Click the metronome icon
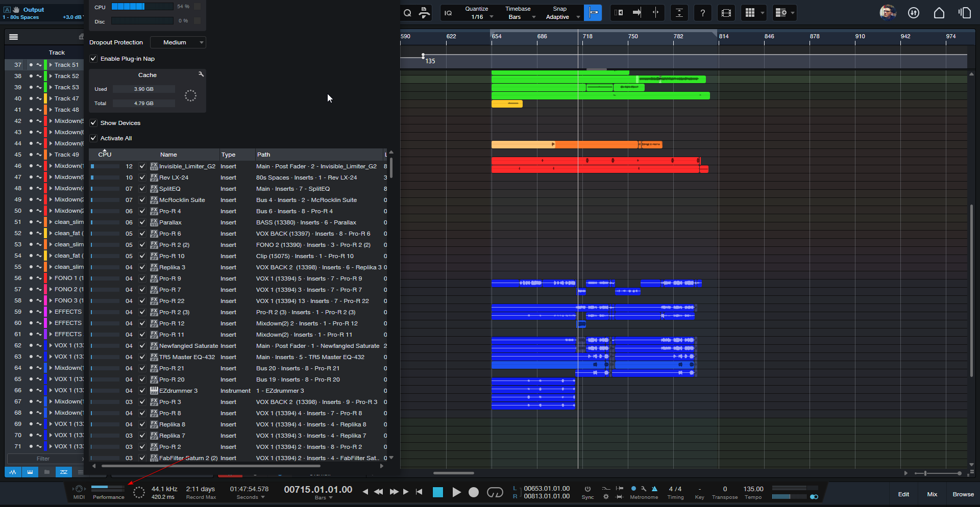This screenshot has width=980, height=507. [654, 489]
